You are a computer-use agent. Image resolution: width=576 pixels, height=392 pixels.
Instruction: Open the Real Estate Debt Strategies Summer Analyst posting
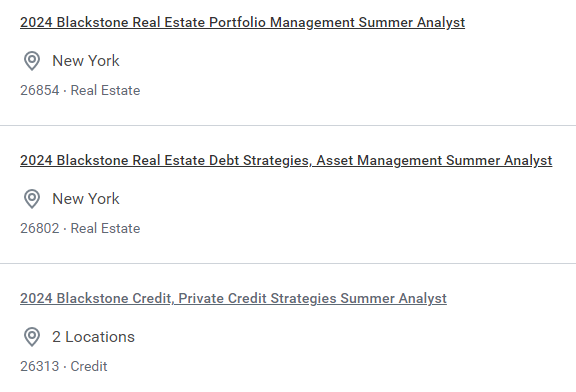click(x=286, y=161)
